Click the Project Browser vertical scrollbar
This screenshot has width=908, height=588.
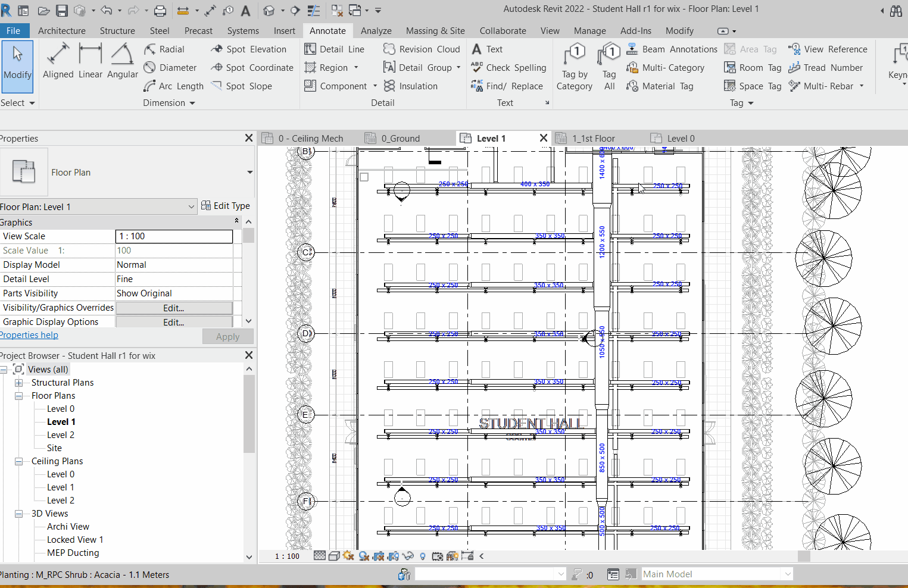(249, 414)
